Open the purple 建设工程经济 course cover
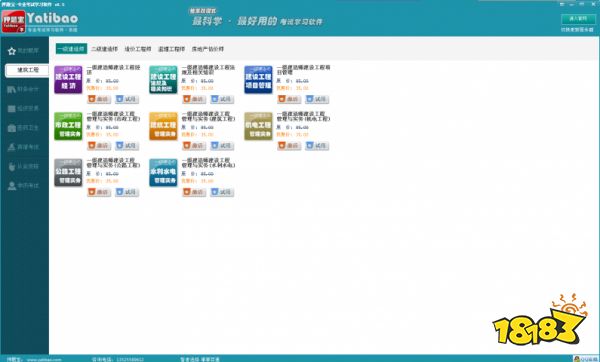 tap(68, 80)
